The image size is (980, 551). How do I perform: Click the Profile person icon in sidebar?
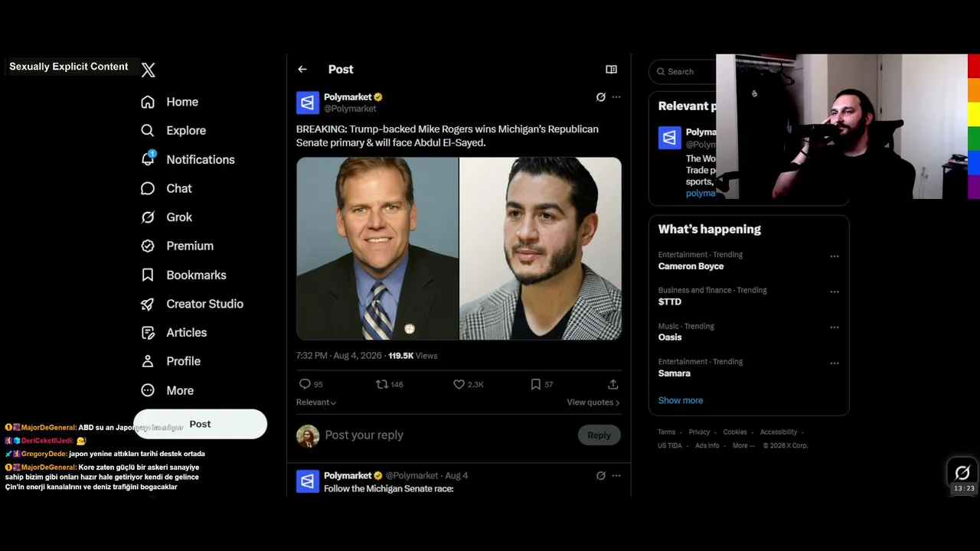(x=148, y=361)
